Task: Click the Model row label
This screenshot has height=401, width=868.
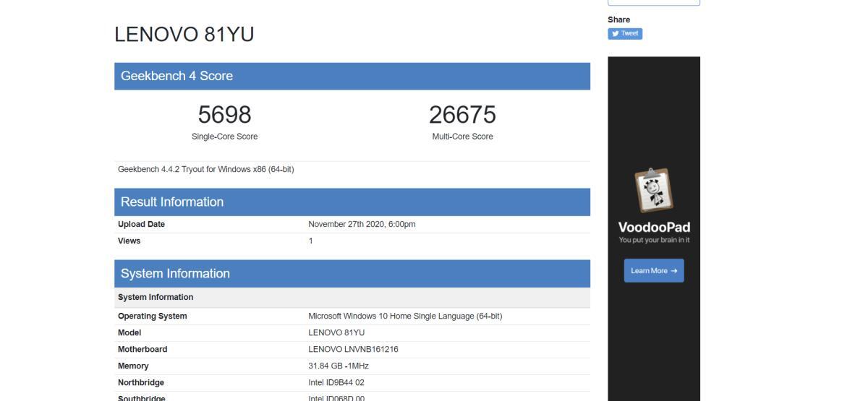Action: [x=129, y=332]
